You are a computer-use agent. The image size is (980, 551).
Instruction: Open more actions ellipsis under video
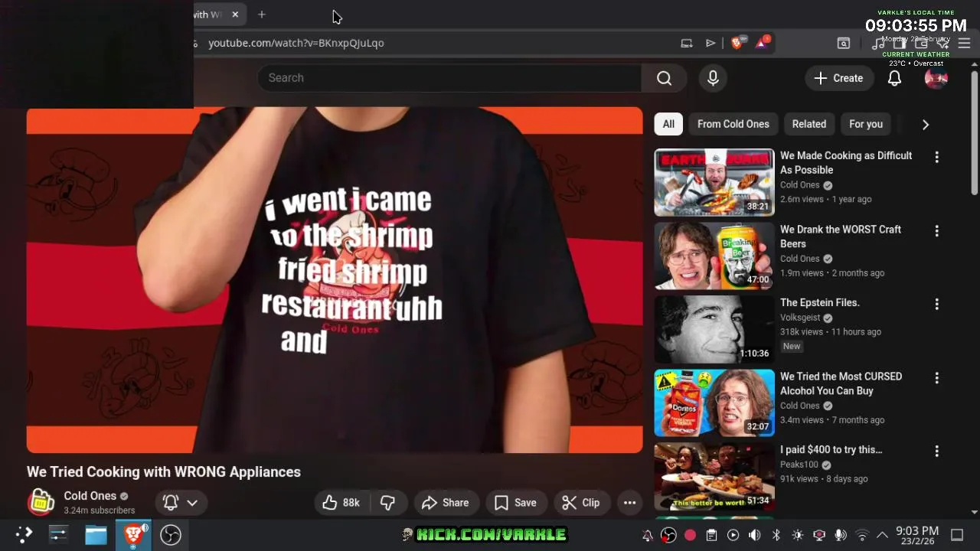(629, 503)
